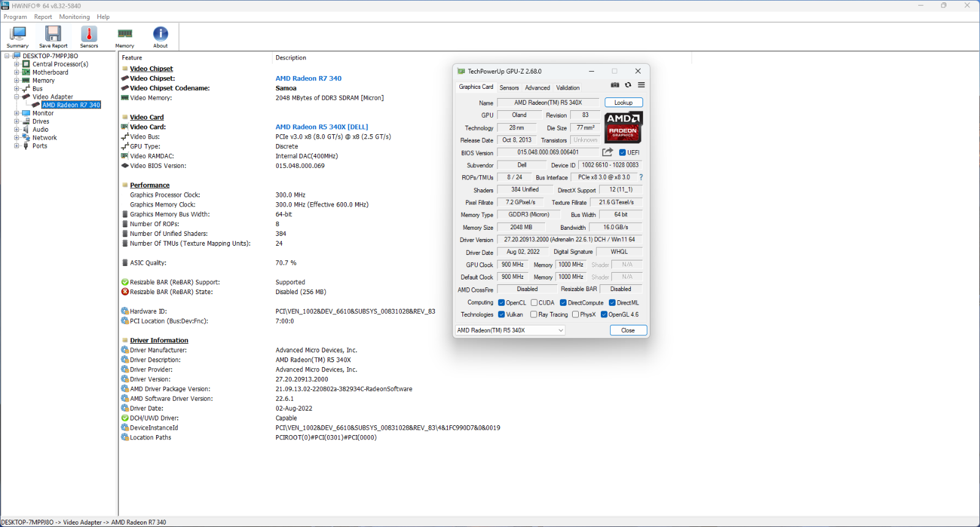Select the Motherboard tree node
980x527 pixels.
point(50,72)
